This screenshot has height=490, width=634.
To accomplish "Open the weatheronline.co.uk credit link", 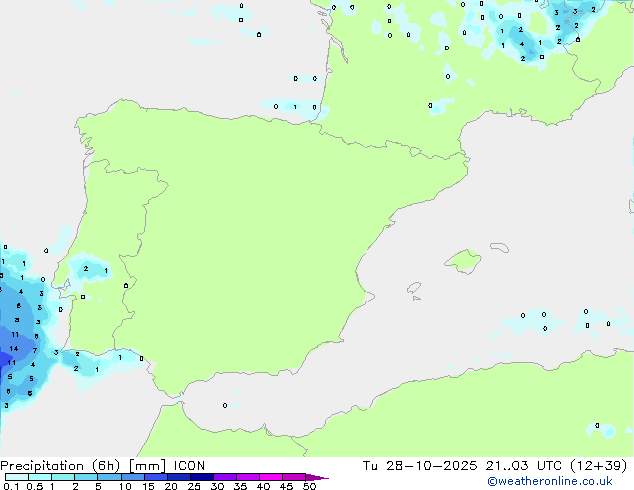I will (550, 481).
